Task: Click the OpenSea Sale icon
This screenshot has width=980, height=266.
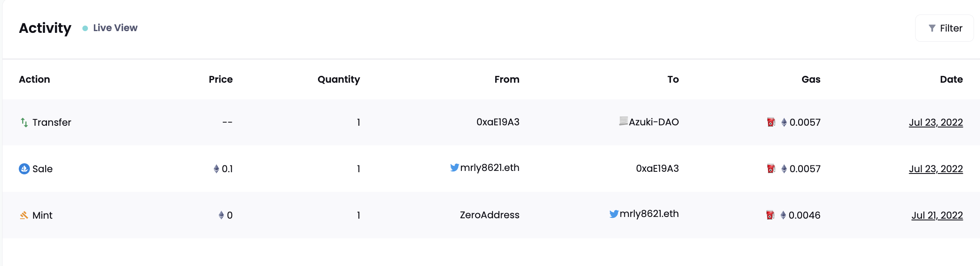Action: (x=24, y=169)
